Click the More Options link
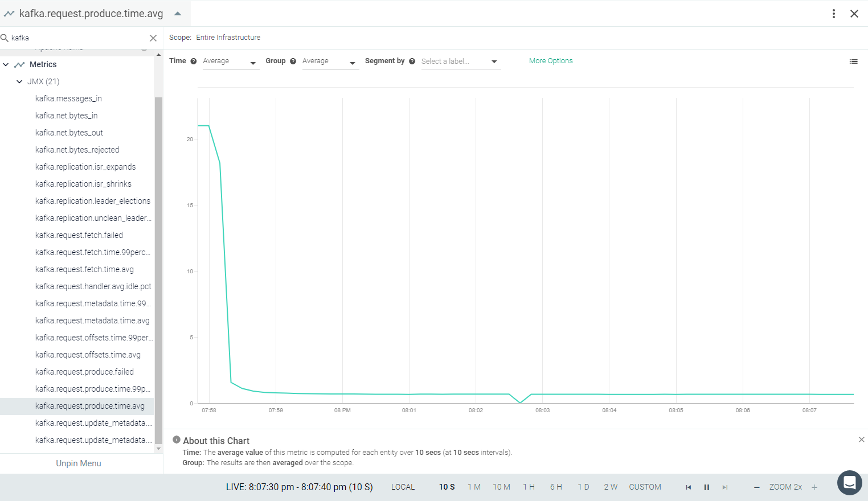The height and width of the screenshot is (501, 868). point(551,61)
